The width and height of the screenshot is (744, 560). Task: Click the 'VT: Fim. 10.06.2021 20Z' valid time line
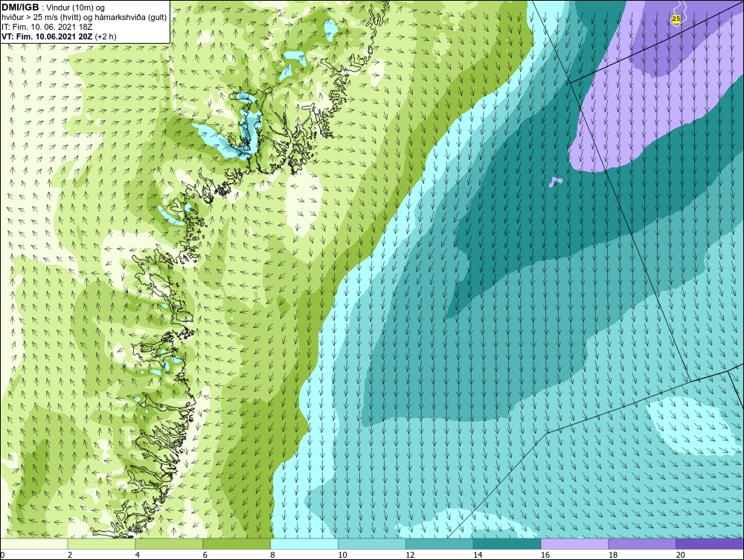(47, 36)
